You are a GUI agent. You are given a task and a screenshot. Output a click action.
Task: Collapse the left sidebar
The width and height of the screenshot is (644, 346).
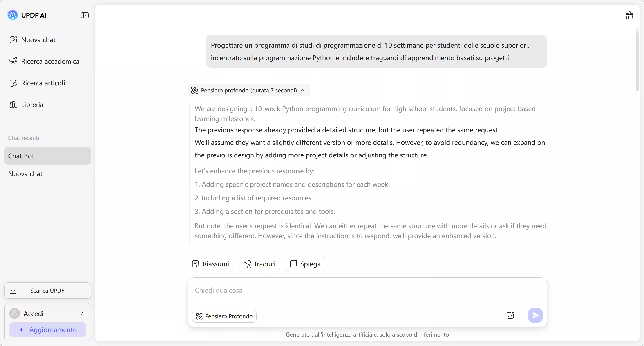pos(85,15)
